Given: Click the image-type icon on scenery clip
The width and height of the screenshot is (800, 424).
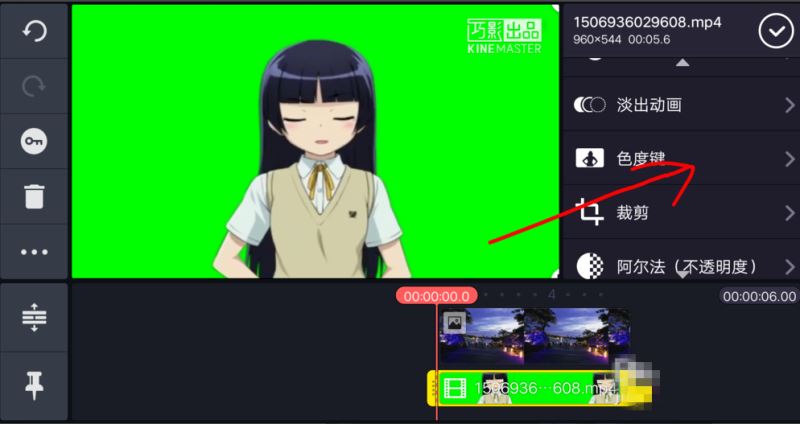Looking at the screenshot, I should point(454,322).
